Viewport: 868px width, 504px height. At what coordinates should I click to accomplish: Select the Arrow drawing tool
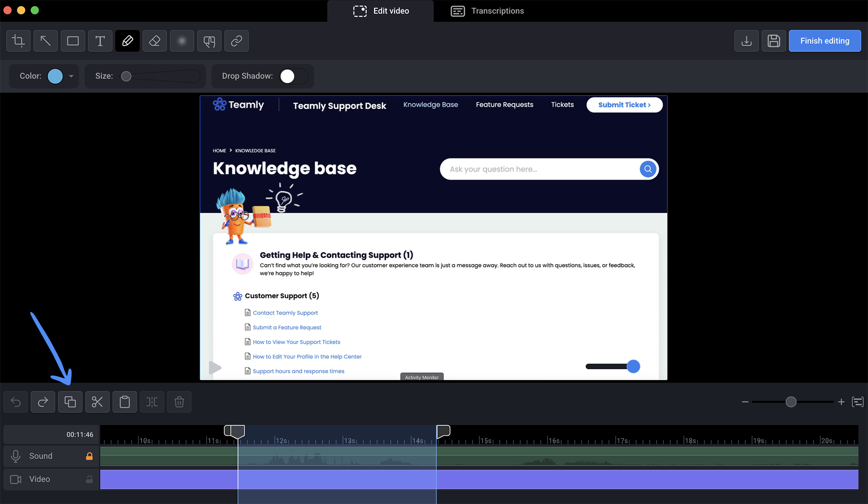(46, 41)
